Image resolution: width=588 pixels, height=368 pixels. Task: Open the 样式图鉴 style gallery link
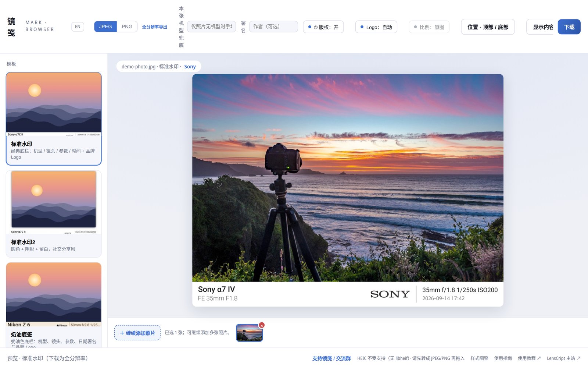coord(479,358)
